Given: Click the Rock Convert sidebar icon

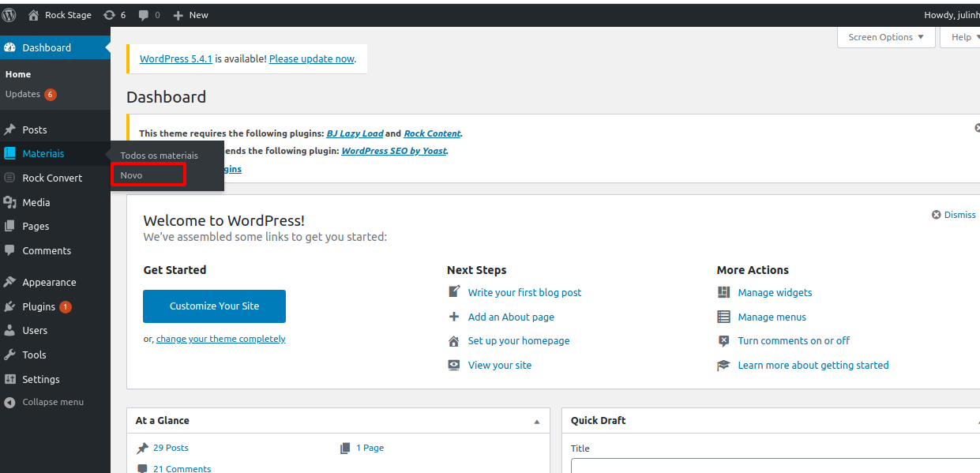Looking at the screenshot, I should [x=10, y=178].
